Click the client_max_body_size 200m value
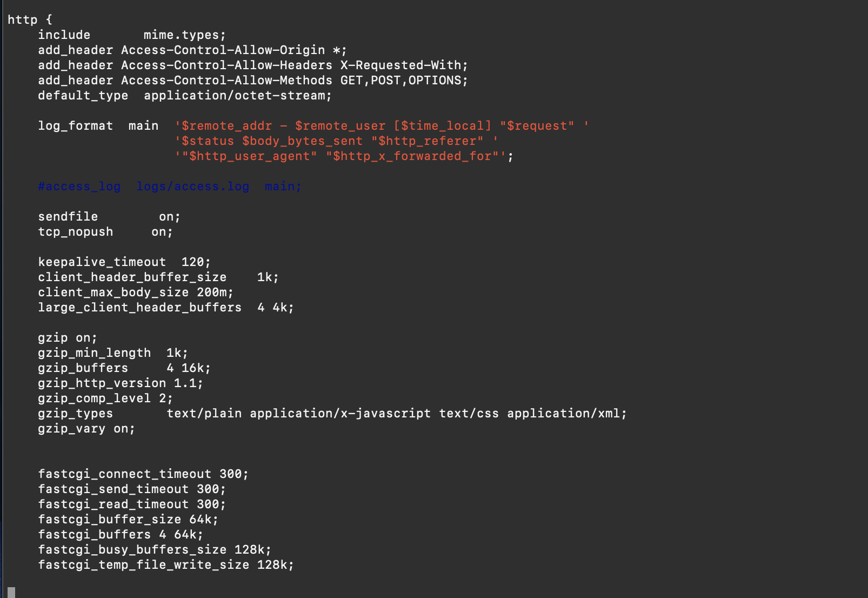Image resolution: width=868 pixels, height=598 pixels. pyautogui.click(x=215, y=293)
